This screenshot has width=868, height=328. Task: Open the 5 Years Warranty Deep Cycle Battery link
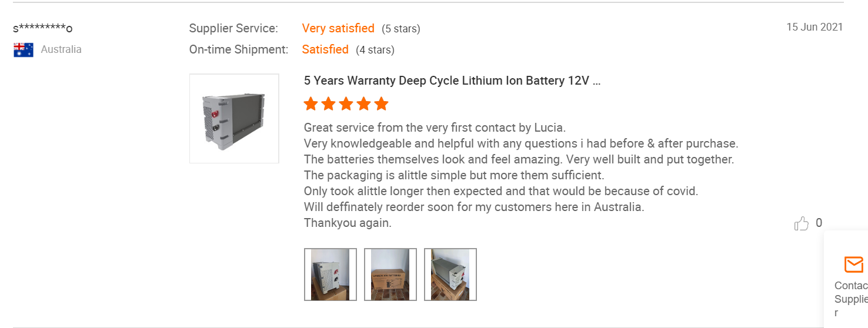[x=452, y=81]
